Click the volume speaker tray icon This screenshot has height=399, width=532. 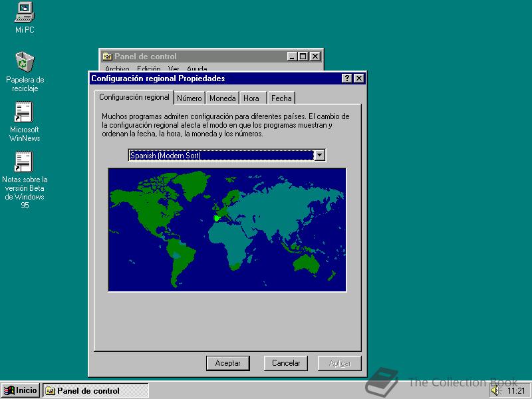click(x=495, y=390)
